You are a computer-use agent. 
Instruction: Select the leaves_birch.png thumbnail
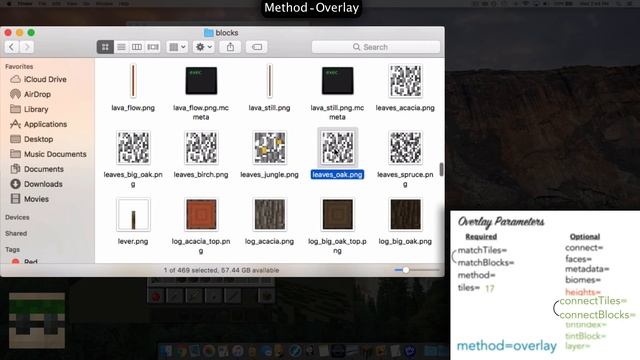pyautogui.click(x=201, y=147)
